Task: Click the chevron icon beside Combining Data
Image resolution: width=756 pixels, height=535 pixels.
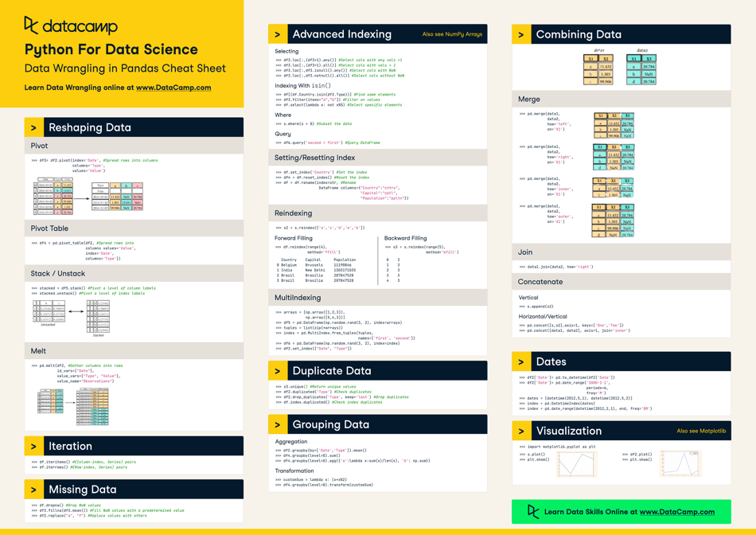Action: (521, 34)
